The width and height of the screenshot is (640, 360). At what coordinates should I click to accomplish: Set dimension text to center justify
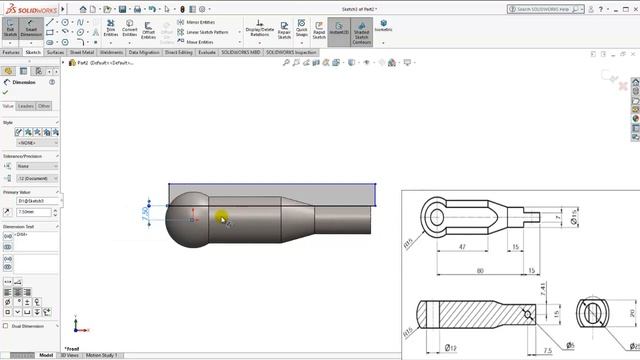click(17, 292)
